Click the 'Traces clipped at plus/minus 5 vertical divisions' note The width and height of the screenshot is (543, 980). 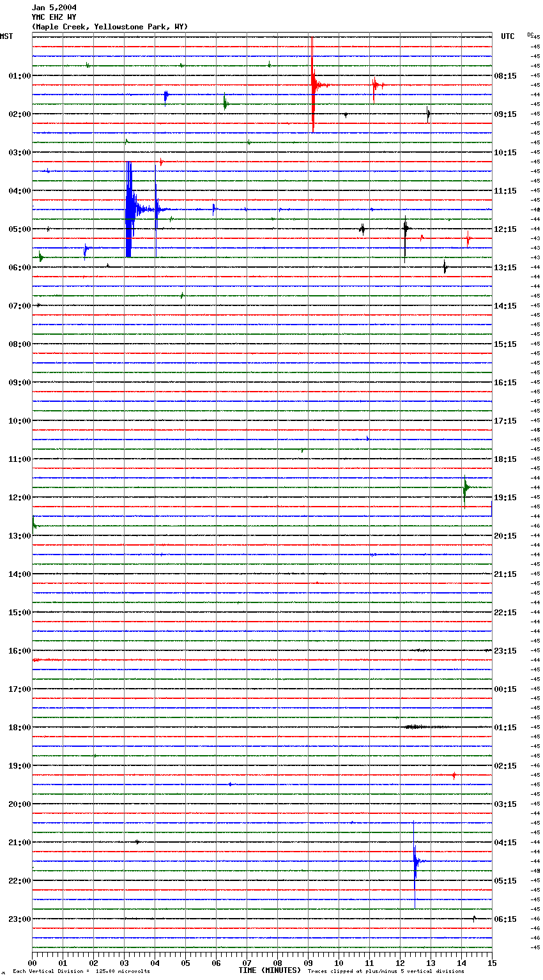click(386, 972)
